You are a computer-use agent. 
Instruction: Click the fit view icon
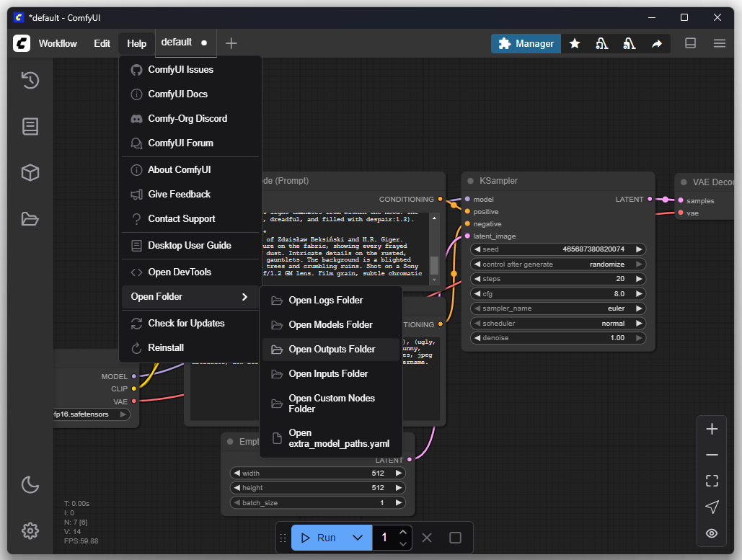click(712, 481)
